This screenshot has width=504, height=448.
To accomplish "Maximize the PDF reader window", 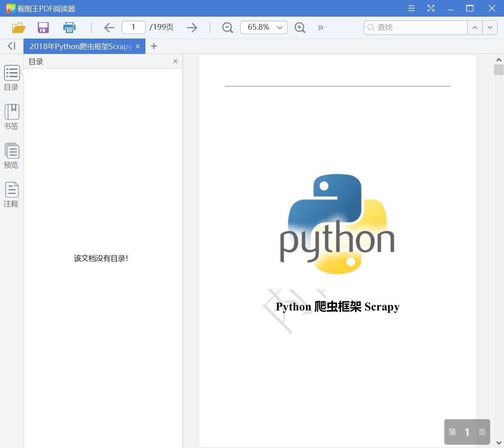I will point(470,8).
